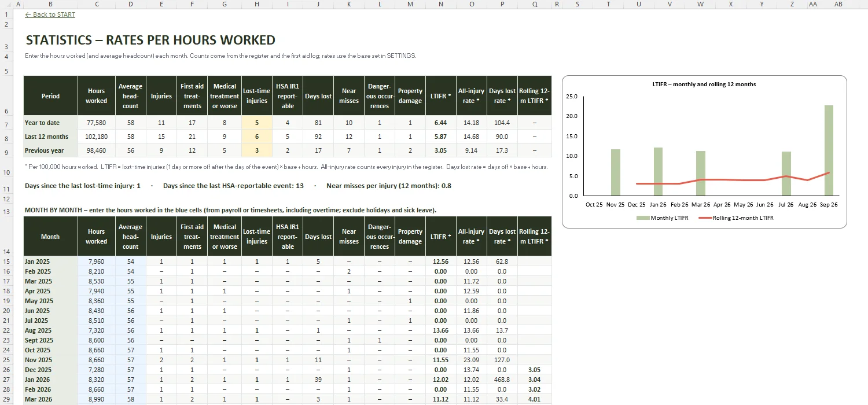Open the Back to START link
868x405 pixels.
pyautogui.click(x=50, y=14)
